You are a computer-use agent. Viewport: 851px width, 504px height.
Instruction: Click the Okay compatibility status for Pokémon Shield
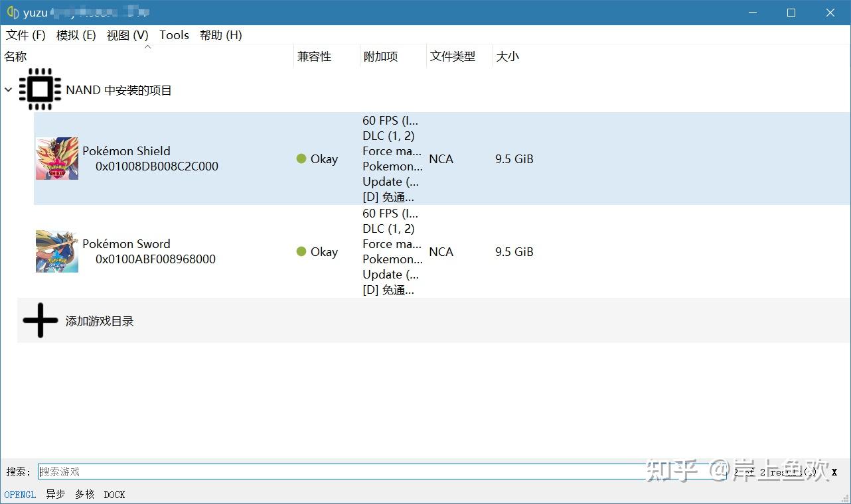pos(317,158)
